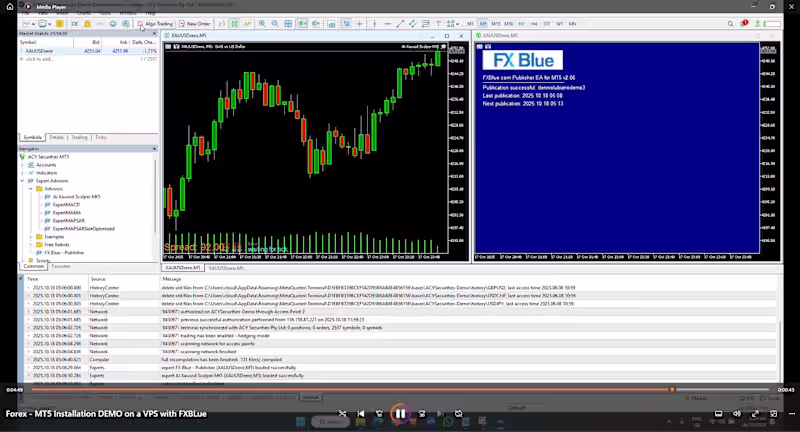The image size is (800, 432).
Task: Pause the video in Media Player
Action: coord(400,414)
